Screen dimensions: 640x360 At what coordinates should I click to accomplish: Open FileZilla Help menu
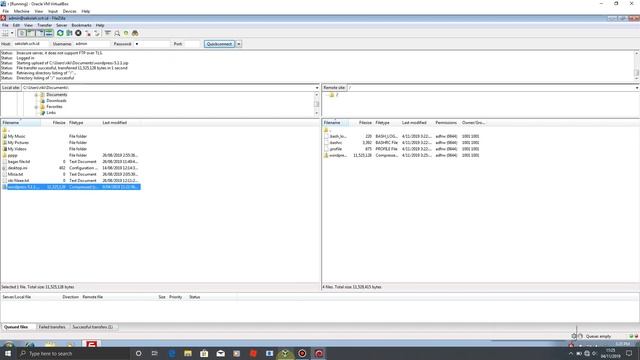pyautogui.click(x=100, y=25)
